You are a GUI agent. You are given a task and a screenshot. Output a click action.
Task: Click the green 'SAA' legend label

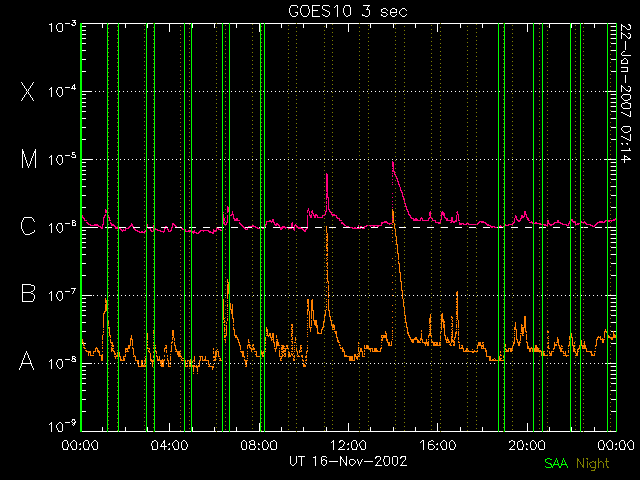click(x=556, y=463)
